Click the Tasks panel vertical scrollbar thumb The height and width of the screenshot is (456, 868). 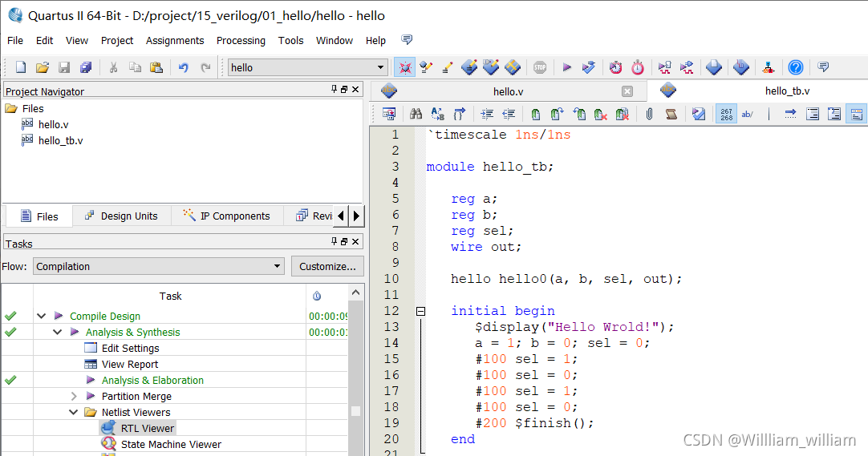(x=355, y=411)
